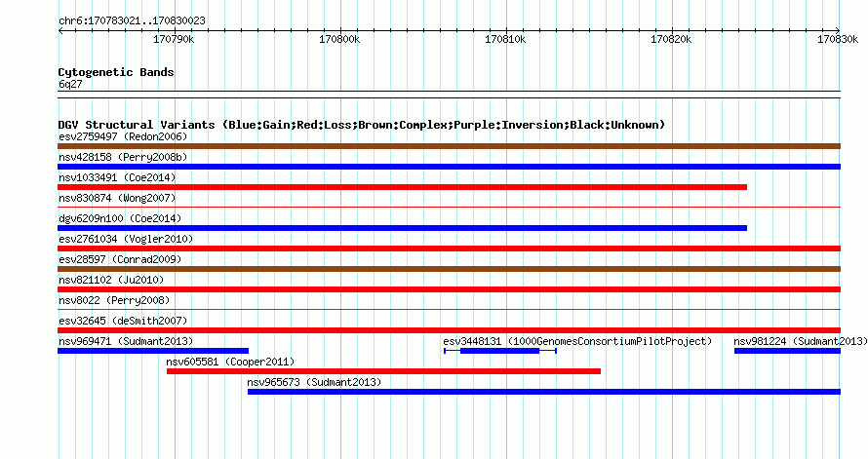Screen dimensions: 868x459
Task: Click the blue dgv6209n100 gain bar
Action: 403,228
